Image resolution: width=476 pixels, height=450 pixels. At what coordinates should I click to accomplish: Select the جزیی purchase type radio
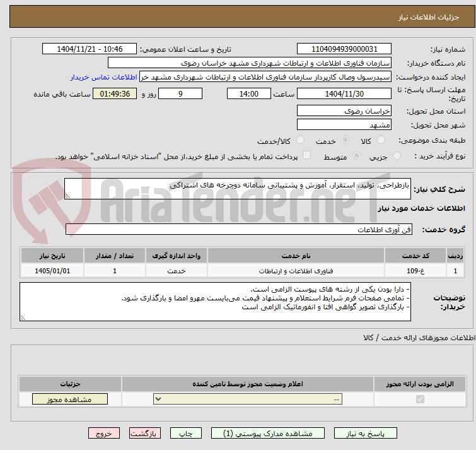tap(397, 156)
